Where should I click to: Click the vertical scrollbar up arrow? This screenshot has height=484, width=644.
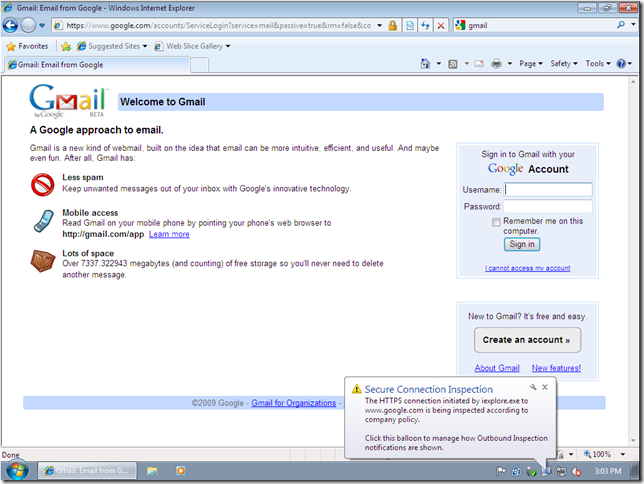coord(633,82)
